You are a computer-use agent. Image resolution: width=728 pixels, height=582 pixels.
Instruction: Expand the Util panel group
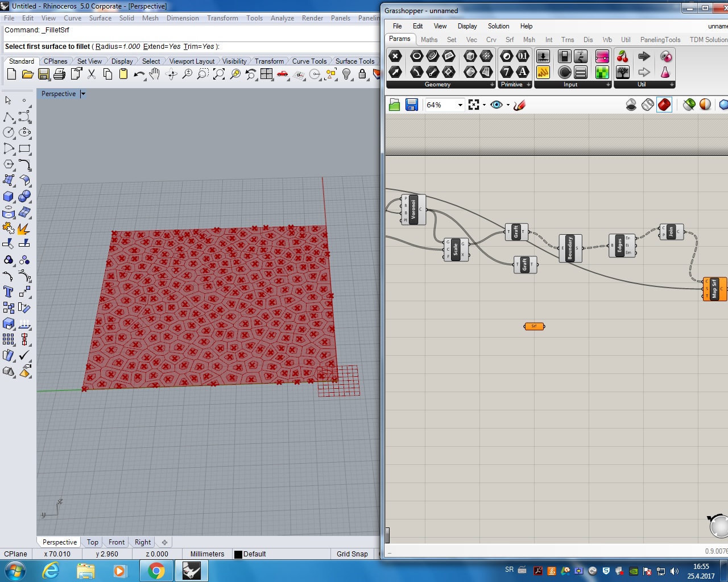click(x=672, y=85)
